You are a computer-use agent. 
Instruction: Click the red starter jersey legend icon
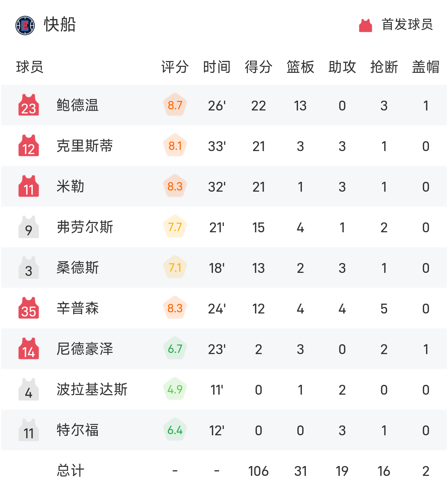[x=365, y=25]
